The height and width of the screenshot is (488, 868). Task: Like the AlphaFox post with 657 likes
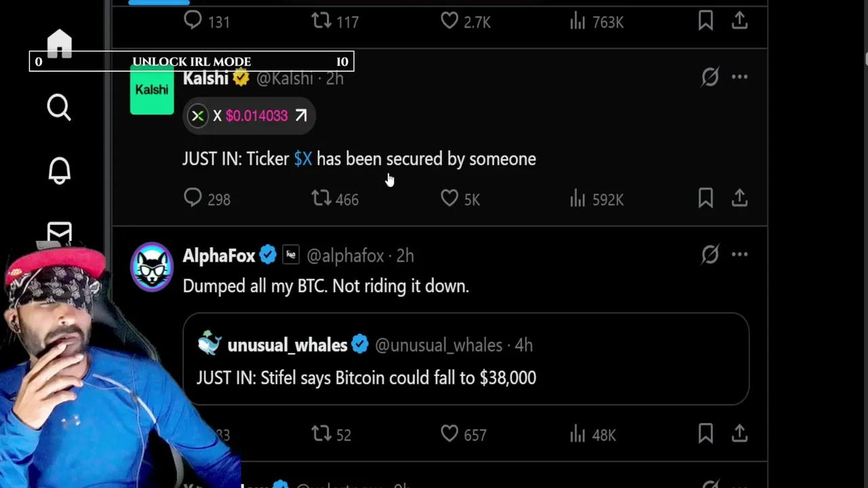pos(450,434)
